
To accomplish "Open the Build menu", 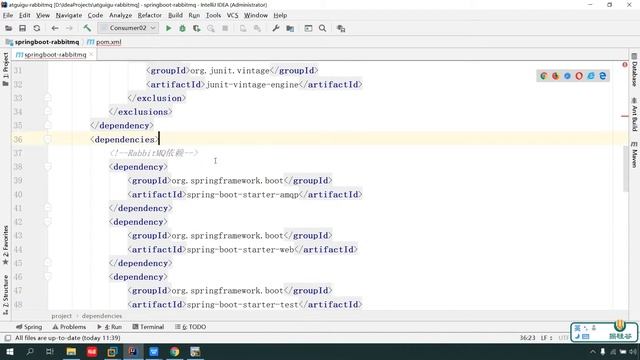I will [175, 15].
